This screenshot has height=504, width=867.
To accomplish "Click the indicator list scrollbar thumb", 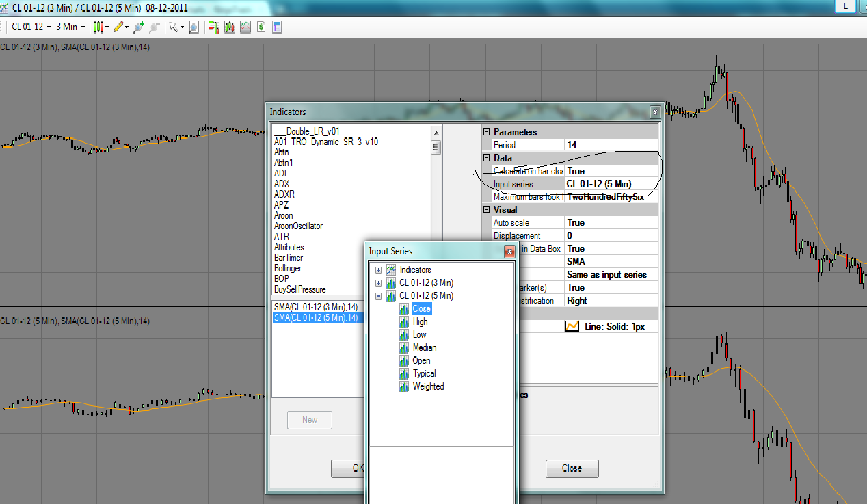I will (436, 146).
